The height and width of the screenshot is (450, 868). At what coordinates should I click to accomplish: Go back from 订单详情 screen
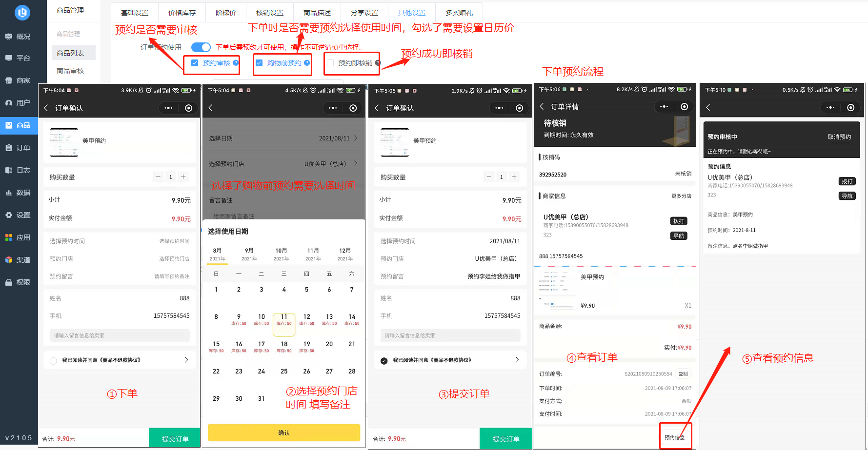542,106
